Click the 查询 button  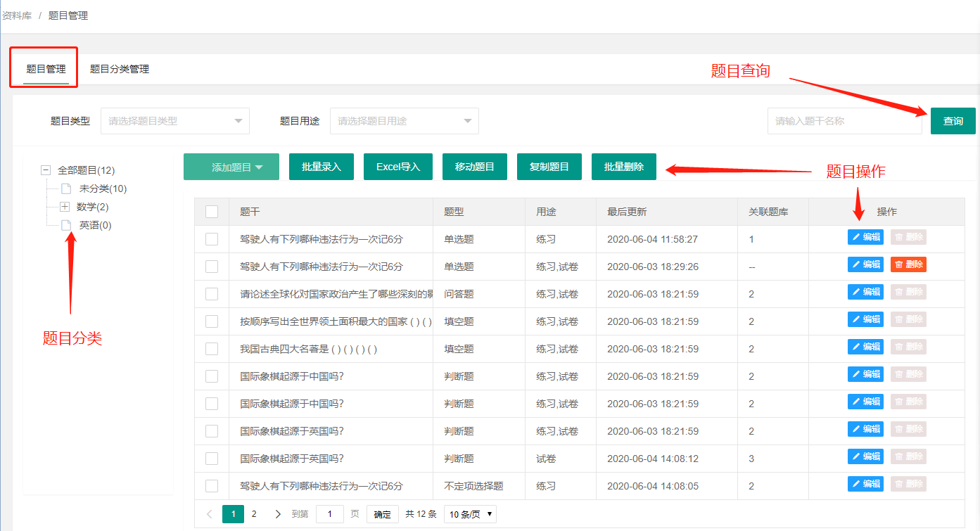point(953,121)
